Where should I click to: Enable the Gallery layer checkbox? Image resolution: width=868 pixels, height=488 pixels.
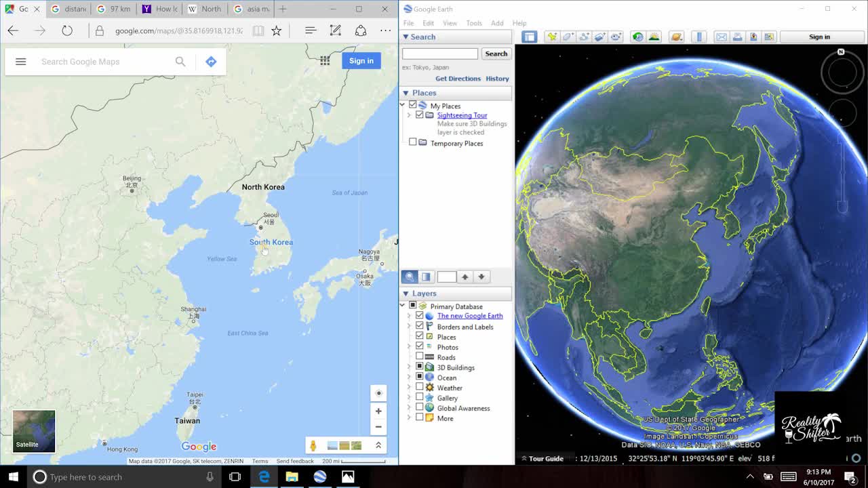pos(419,397)
